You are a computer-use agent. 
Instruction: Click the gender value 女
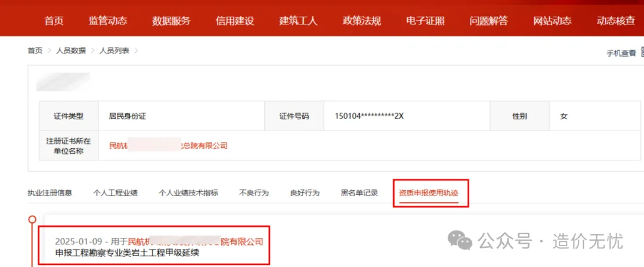pyautogui.click(x=563, y=116)
